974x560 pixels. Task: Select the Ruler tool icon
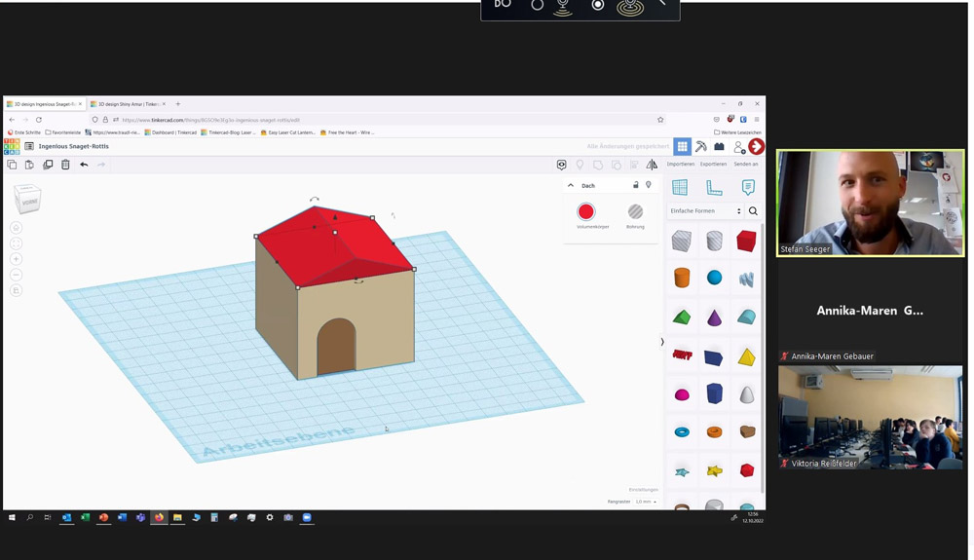[714, 187]
